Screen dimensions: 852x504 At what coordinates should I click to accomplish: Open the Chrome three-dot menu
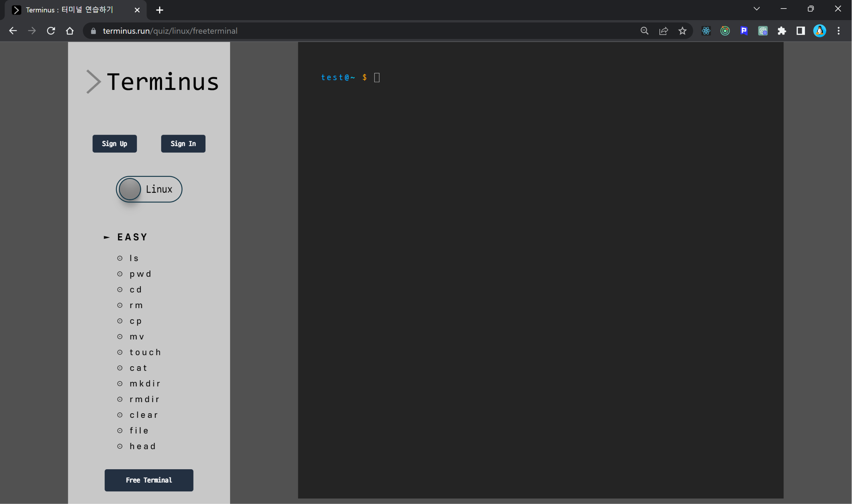tap(838, 31)
